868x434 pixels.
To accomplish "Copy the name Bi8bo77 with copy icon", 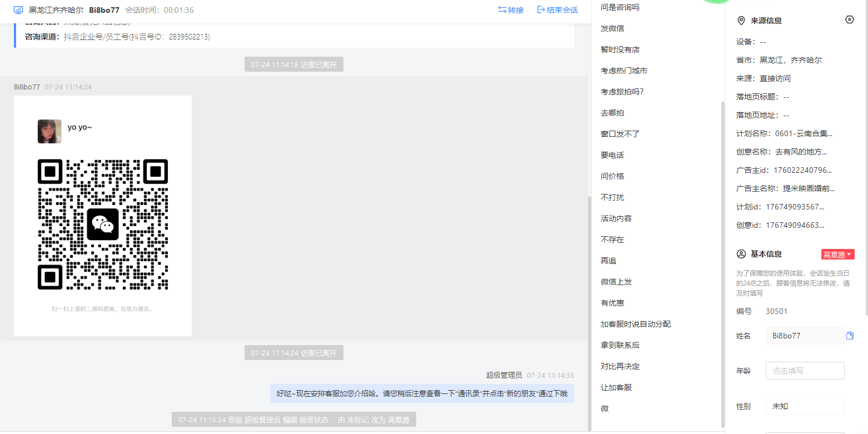I will coord(850,336).
